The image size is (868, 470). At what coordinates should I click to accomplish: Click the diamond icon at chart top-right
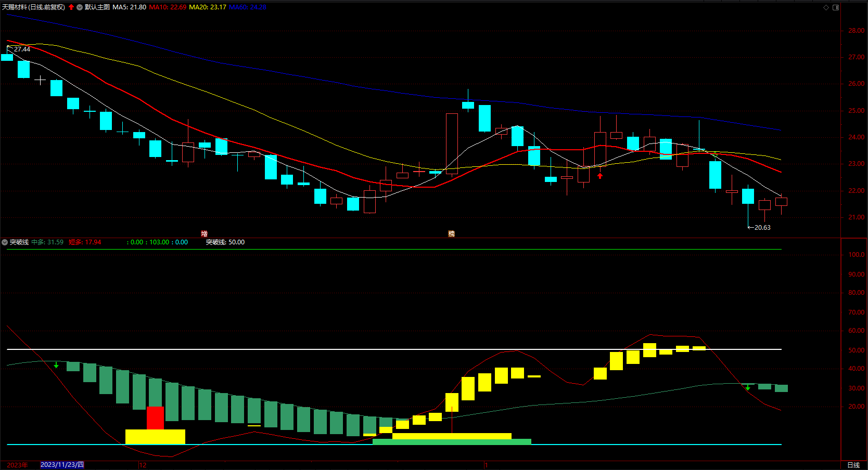tap(826, 7)
